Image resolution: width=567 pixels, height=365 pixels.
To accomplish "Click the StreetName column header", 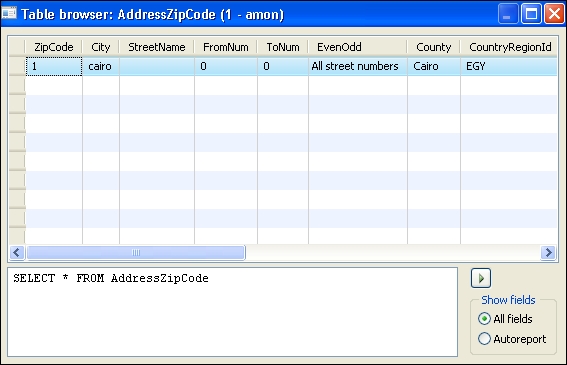I will coord(157,47).
